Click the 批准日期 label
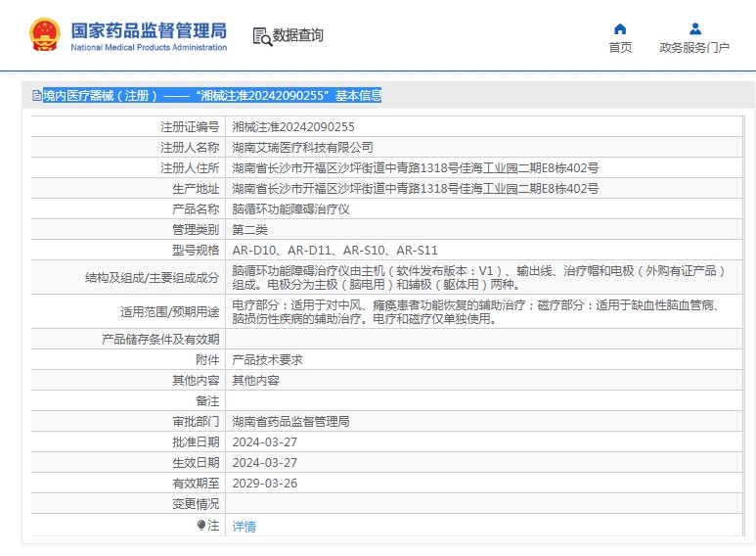 (196, 442)
